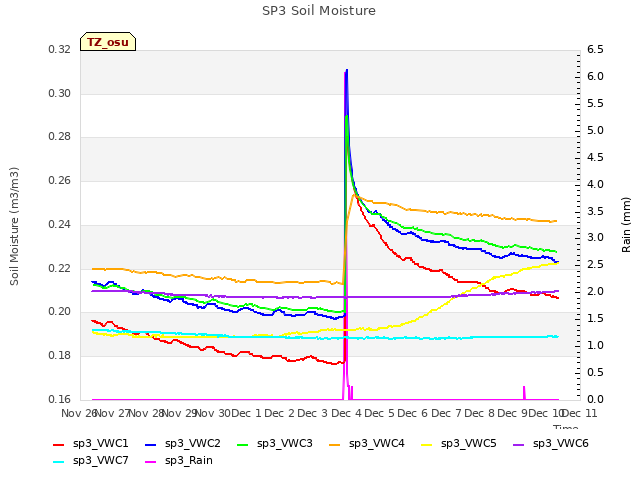
Task: Click the Nov 26 date tick label
Action: (79, 414)
